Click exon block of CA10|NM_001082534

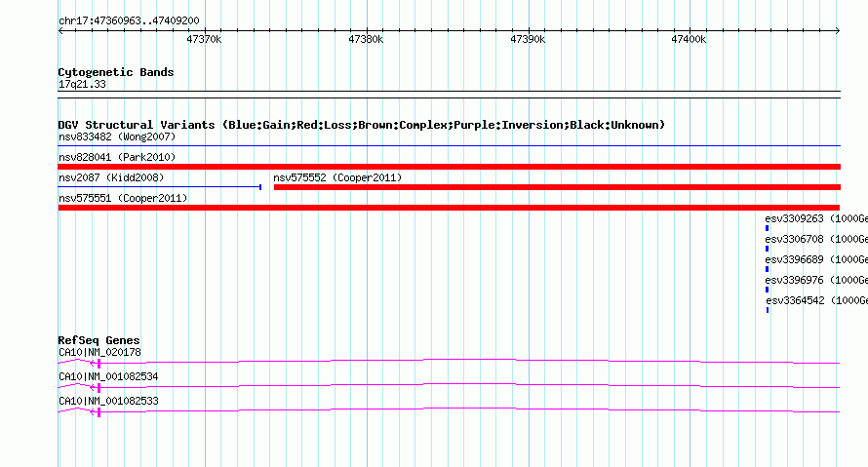pos(99,388)
